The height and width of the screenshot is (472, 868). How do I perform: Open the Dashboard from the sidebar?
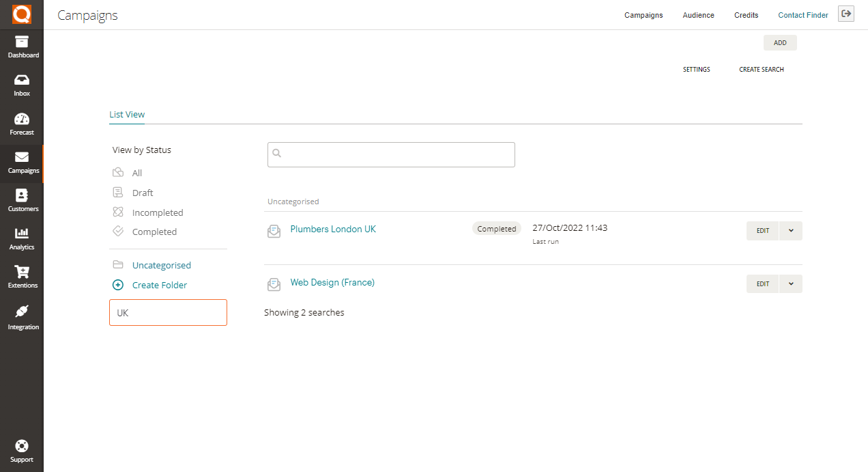coord(23,46)
